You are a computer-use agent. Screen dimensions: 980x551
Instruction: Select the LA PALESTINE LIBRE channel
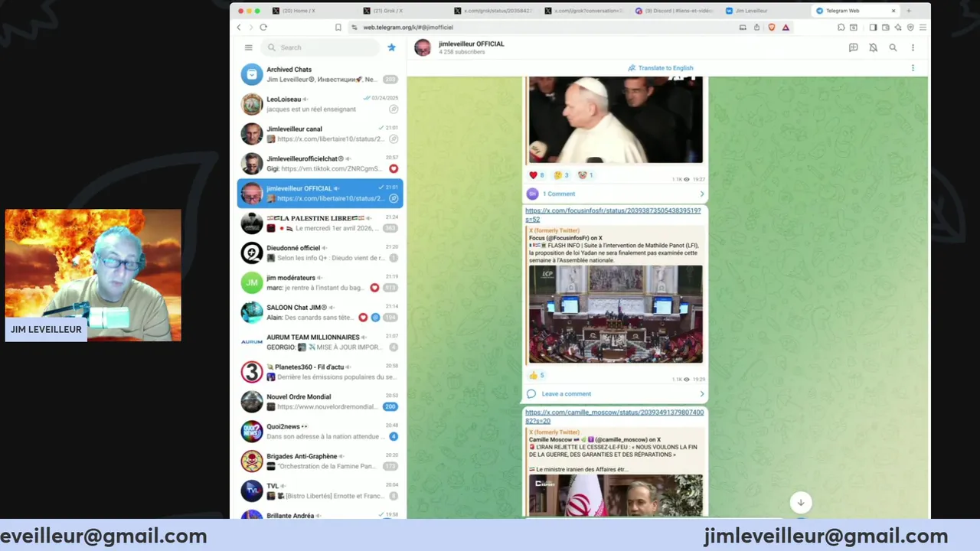click(x=320, y=223)
